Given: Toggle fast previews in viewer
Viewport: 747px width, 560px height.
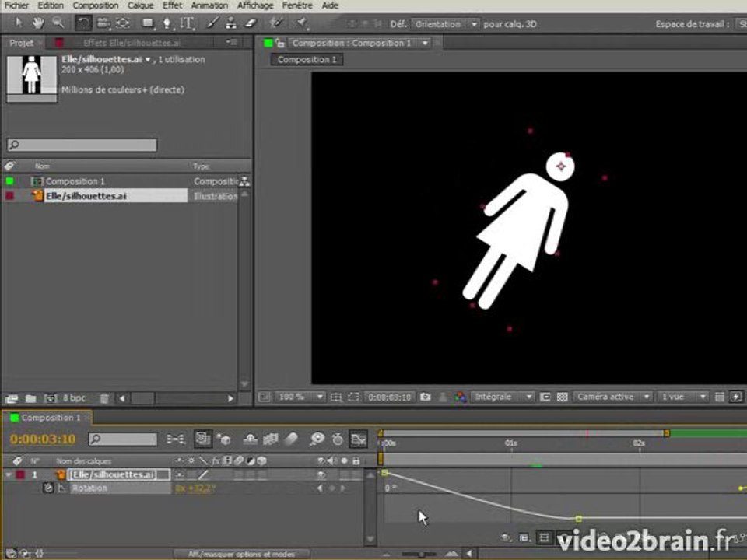Looking at the screenshot, I should click(x=737, y=397).
